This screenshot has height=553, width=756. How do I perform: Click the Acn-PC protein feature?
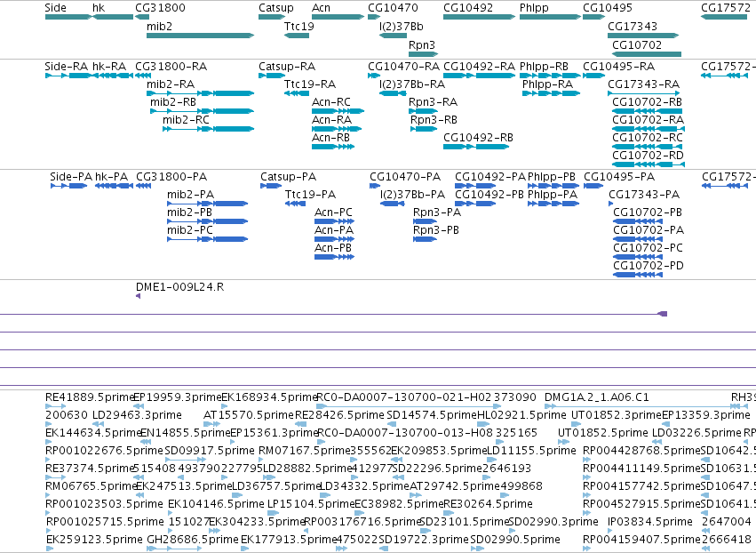click(334, 221)
